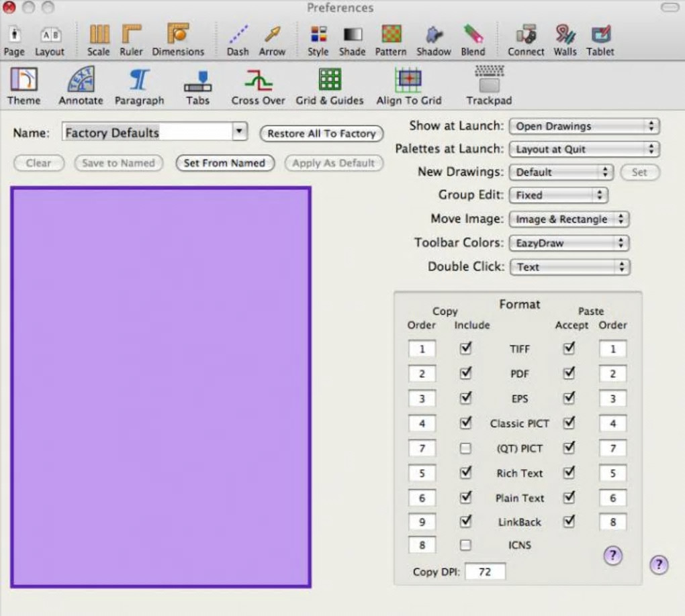This screenshot has width=685, height=616.
Task: Select the Dash preferences icon
Action: click(x=238, y=41)
